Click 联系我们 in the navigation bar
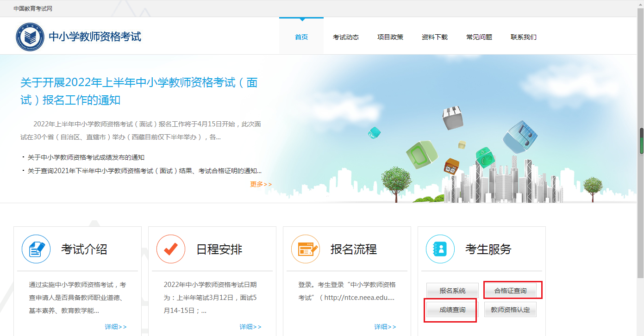This screenshot has width=644, height=336. (x=524, y=37)
